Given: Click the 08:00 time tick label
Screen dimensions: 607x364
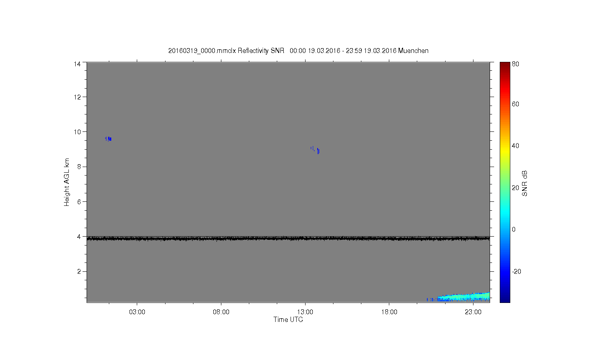Looking at the screenshot, I should (x=221, y=312).
